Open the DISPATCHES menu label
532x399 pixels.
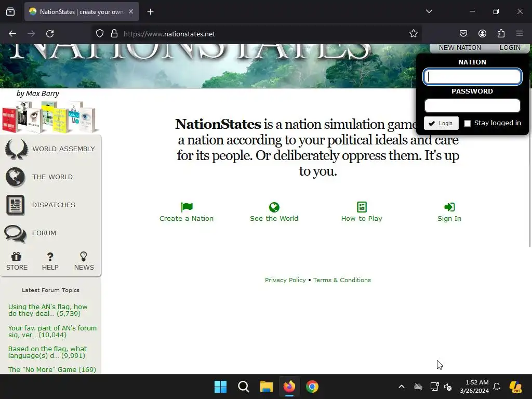tap(54, 205)
